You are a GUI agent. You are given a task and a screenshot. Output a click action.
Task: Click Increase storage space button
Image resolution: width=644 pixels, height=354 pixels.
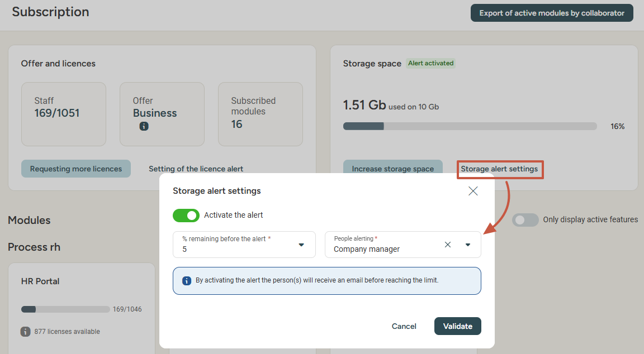tap(392, 169)
